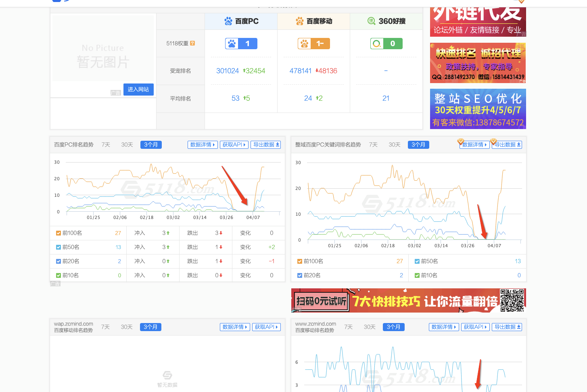Select 3个月 tab in 百度PC排名趋势
587x392 pixels.
pos(151,145)
